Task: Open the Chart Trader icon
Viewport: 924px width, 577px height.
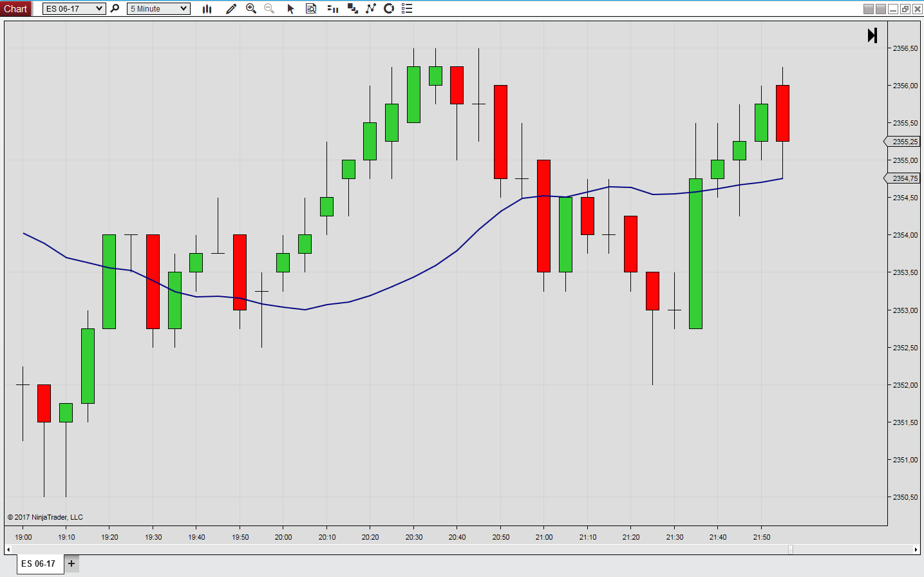Action: pyautogui.click(x=333, y=8)
